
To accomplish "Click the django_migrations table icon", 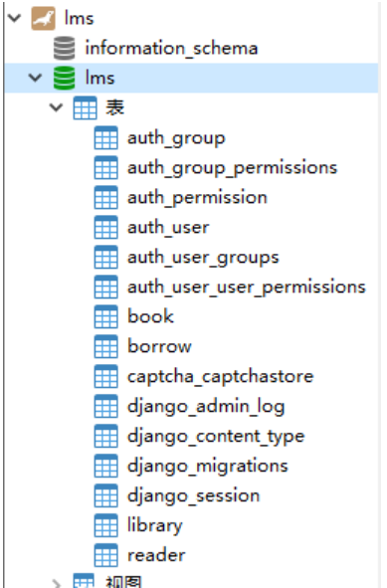I will click(x=105, y=466).
